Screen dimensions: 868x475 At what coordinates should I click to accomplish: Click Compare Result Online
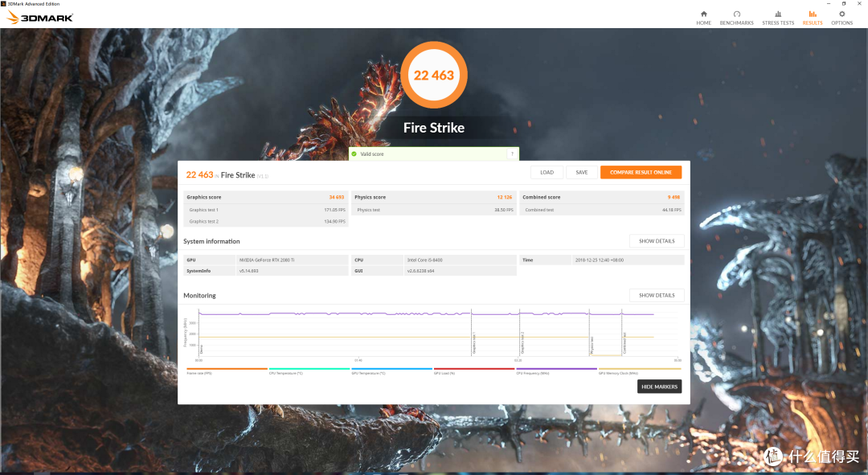[641, 172]
